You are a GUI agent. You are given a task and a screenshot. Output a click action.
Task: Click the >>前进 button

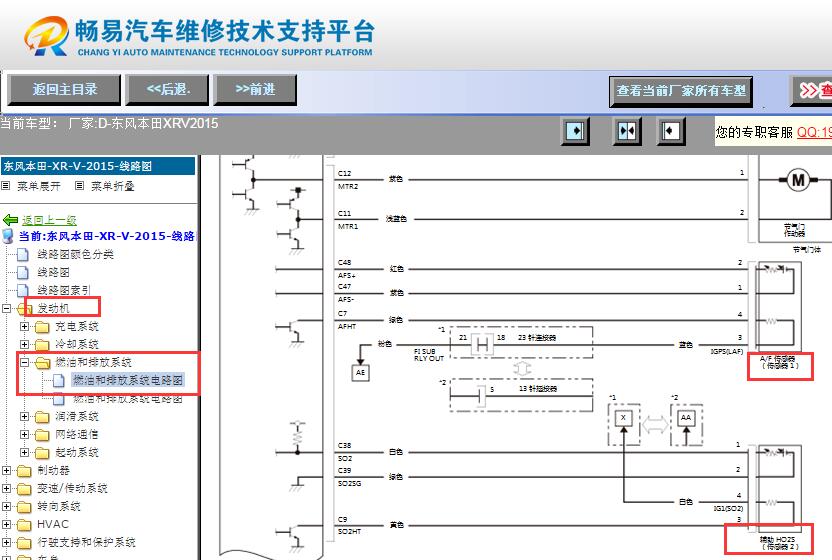point(255,90)
